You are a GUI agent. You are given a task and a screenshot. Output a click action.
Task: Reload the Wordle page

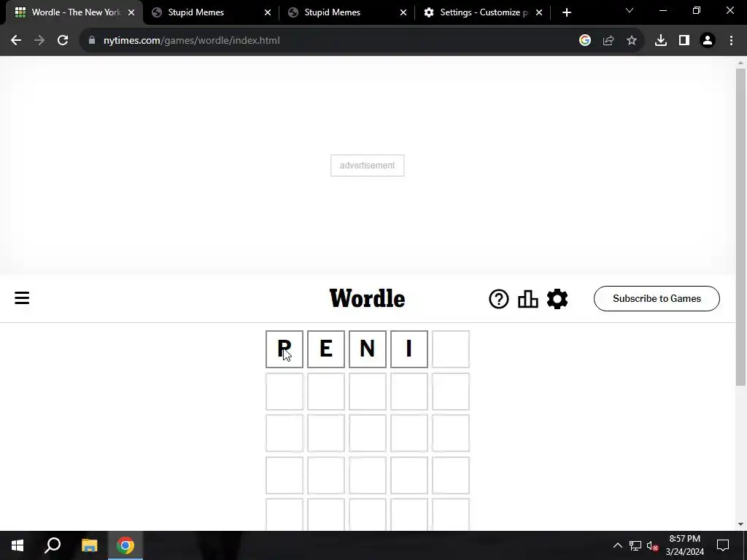(63, 41)
